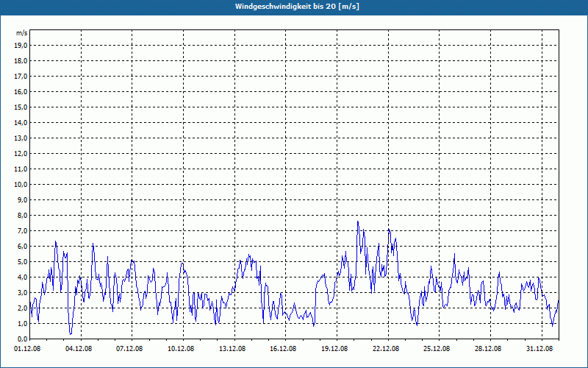Select the '13,0' y-axis value
Screen dimensions: 588x368
(21, 138)
